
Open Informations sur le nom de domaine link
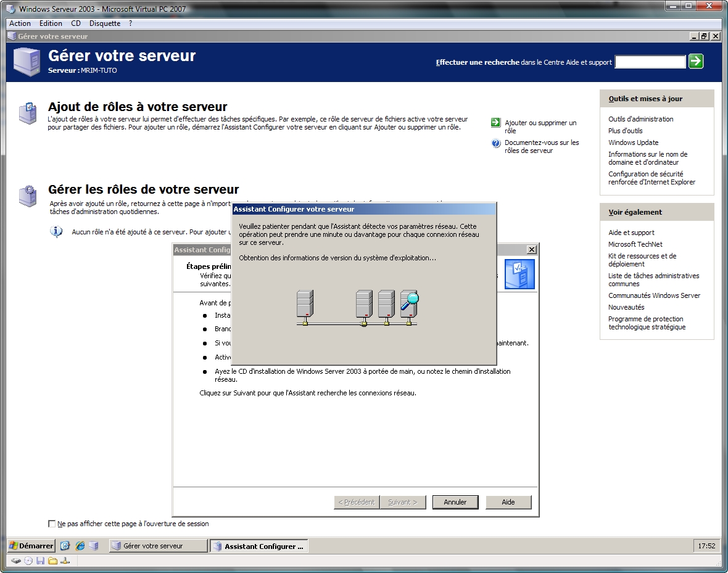[648, 158]
